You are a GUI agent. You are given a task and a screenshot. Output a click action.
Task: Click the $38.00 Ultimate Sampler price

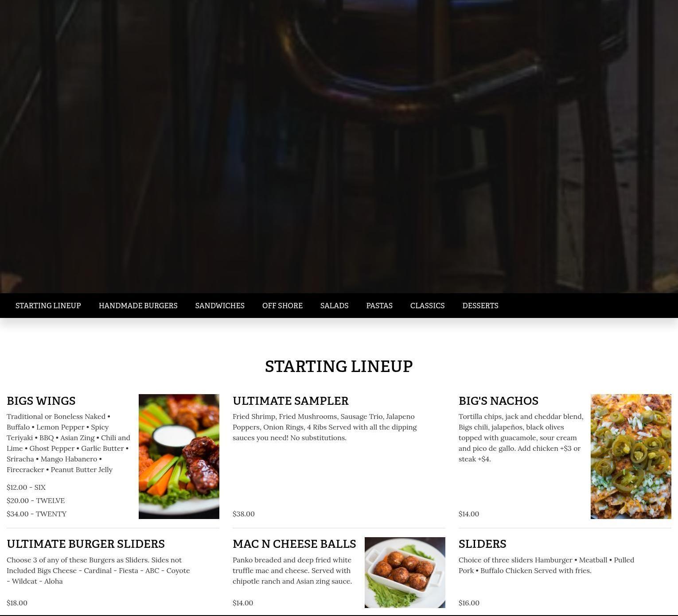[244, 514]
